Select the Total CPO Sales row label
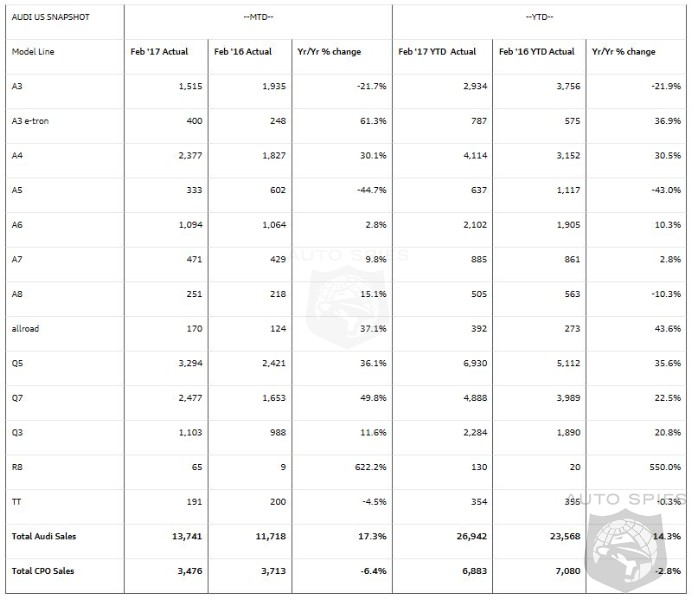This screenshot has height=600, width=692. (x=44, y=571)
